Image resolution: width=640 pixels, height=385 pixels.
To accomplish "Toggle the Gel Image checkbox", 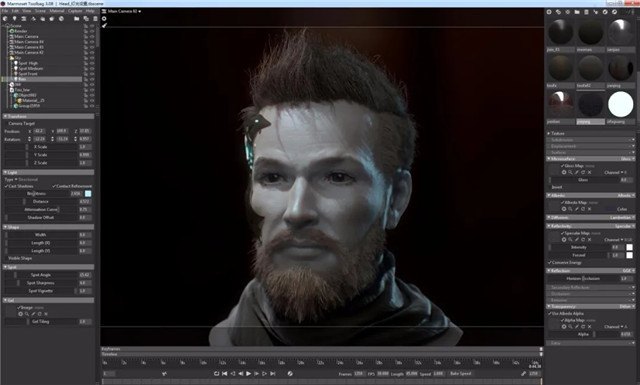I will 19,307.
